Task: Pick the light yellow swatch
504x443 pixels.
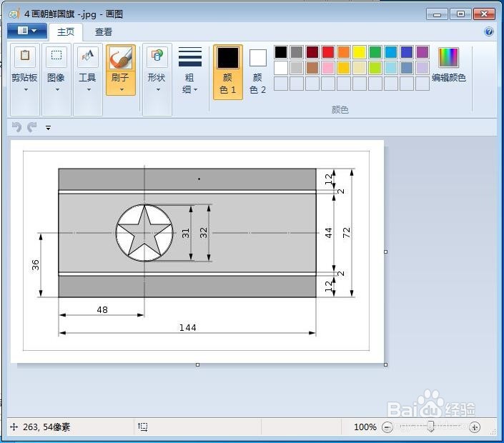Action: click(360, 68)
